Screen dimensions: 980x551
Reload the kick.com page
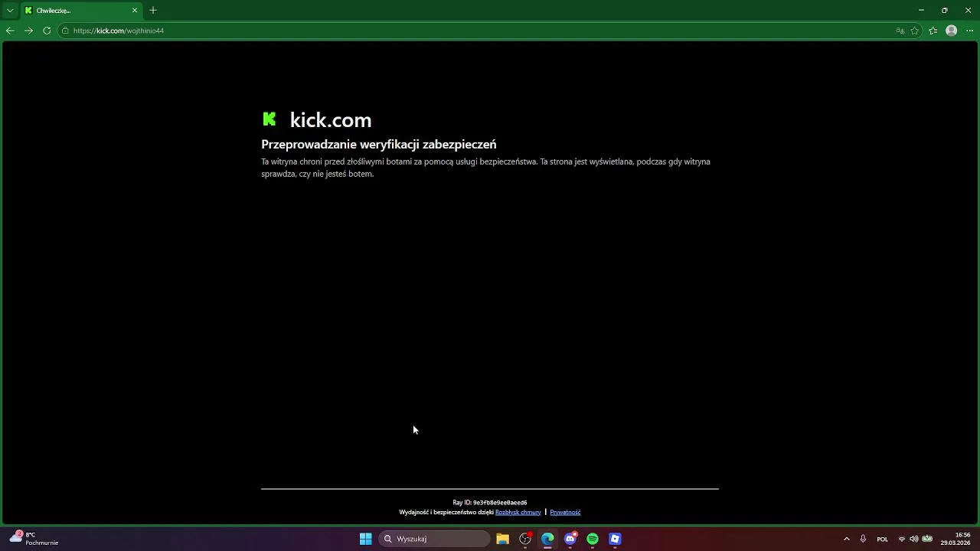tap(47, 31)
